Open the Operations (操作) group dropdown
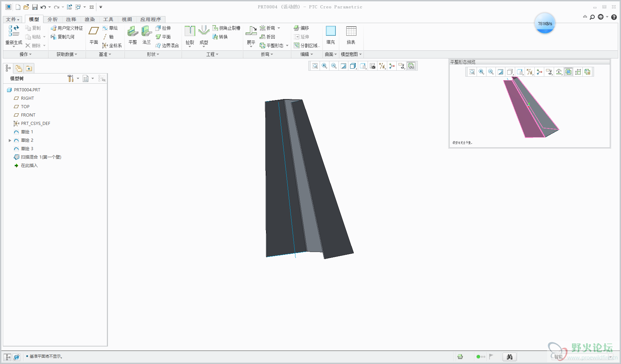The image size is (621, 364). pyautogui.click(x=25, y=54)
